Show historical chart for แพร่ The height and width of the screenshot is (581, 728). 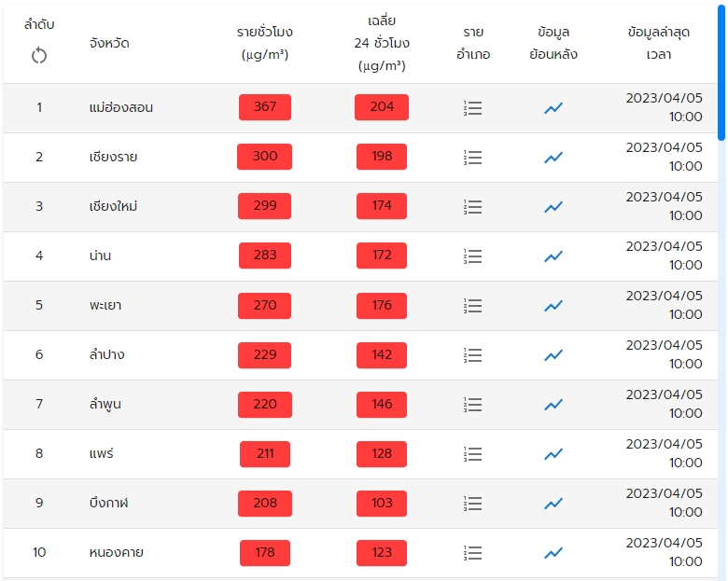pos(553,454)
